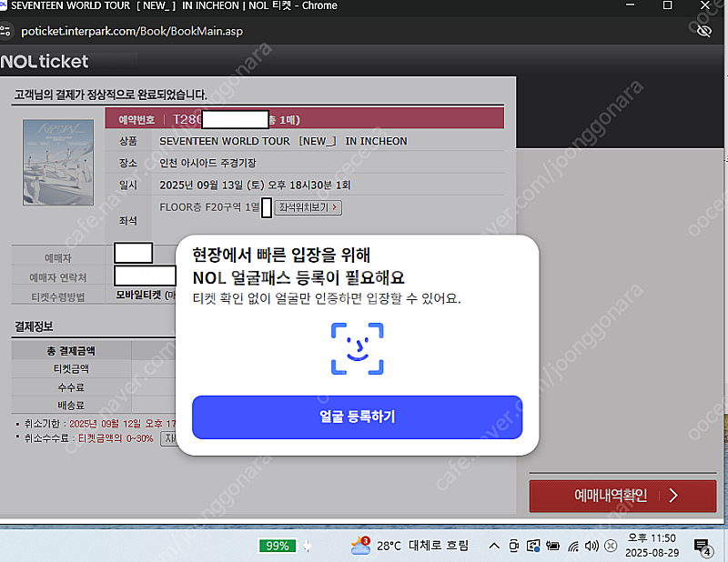Click the power plug icon beside 99%
Screen dimensions: 728x562
308,546
